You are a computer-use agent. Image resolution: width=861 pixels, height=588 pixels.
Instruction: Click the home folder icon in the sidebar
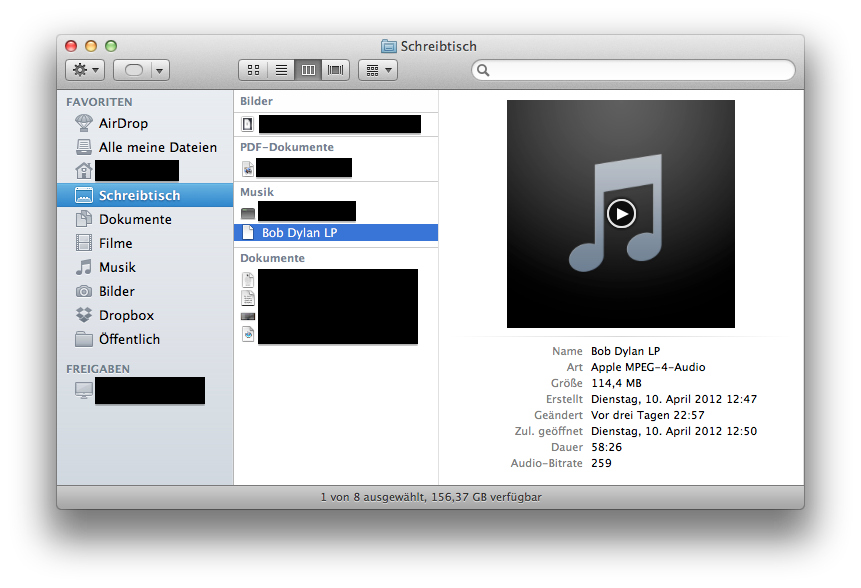(83, 171)
